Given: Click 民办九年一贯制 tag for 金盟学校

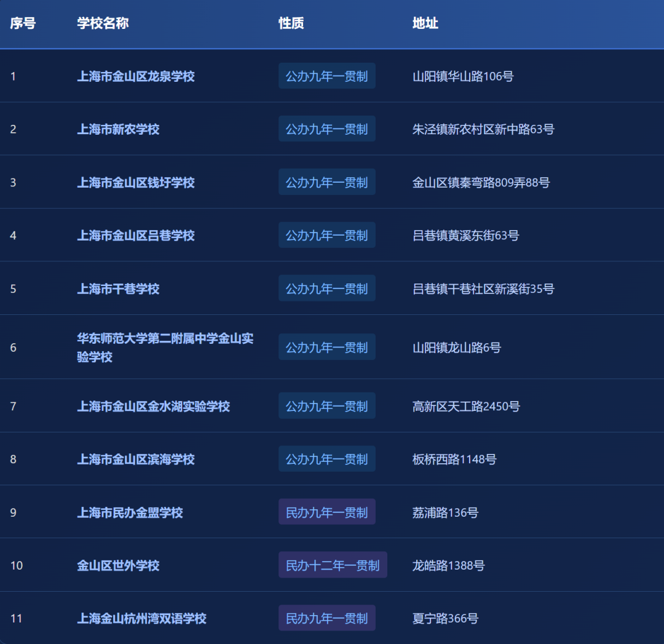Looking at the screenshot, I should click(326, 512).
